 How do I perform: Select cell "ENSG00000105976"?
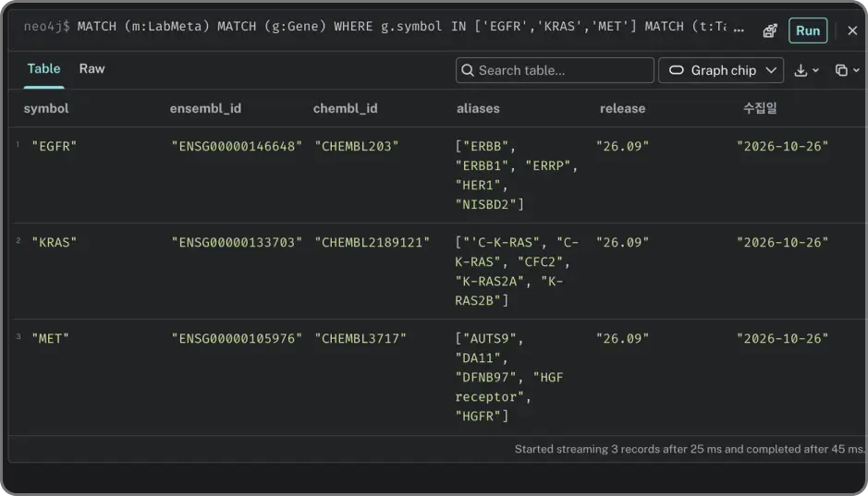pos(237,339)
